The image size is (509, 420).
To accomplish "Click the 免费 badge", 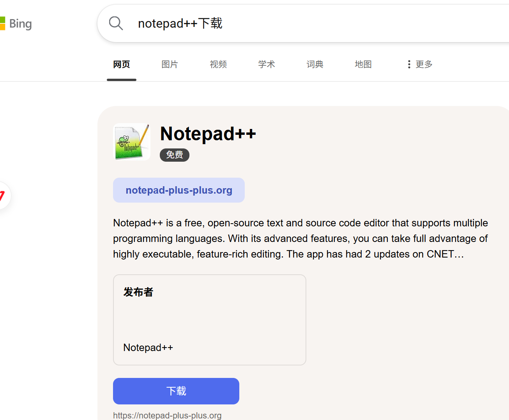I will (x=175, y=155).
